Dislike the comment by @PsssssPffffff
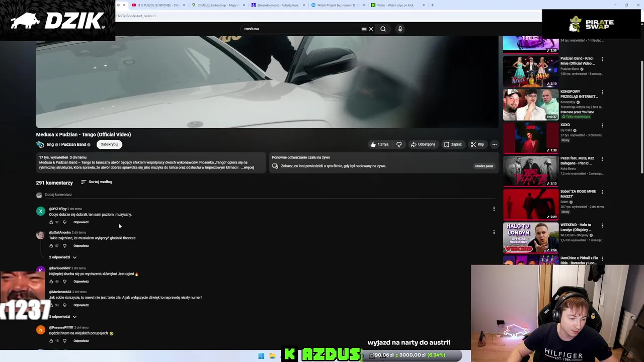Screen dimensions: 644x362 point(64,341)
